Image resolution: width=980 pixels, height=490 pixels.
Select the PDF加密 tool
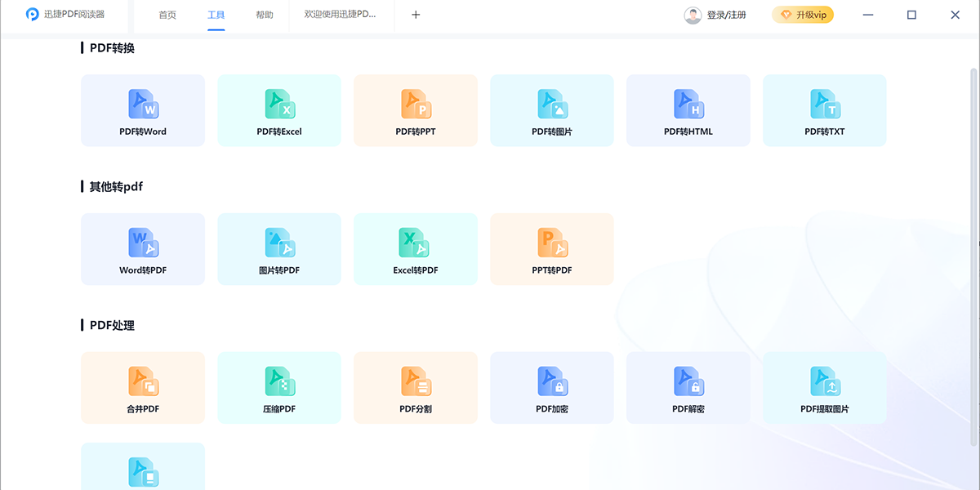click(551, 388)
